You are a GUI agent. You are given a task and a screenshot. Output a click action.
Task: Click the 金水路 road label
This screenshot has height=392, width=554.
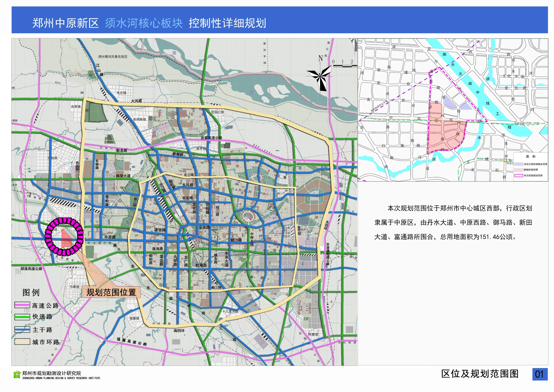[204, 227]
